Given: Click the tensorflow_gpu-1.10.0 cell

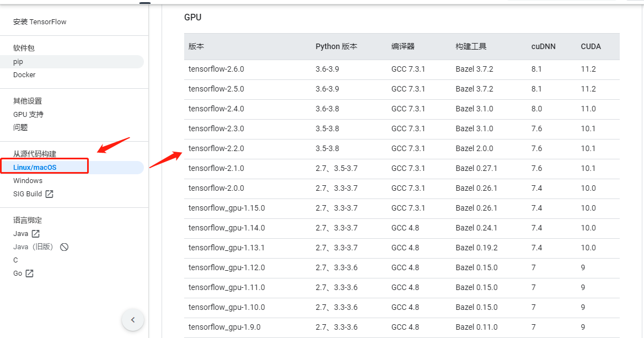Looking at the screenshot, I should pyautogui.click(x=227, y=307).
